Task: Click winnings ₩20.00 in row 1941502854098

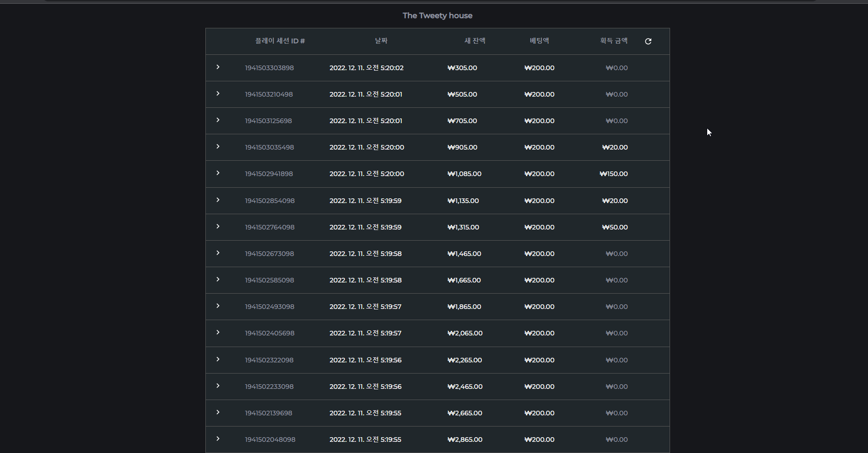Action: pyautogui.click(x=615, y=201)
